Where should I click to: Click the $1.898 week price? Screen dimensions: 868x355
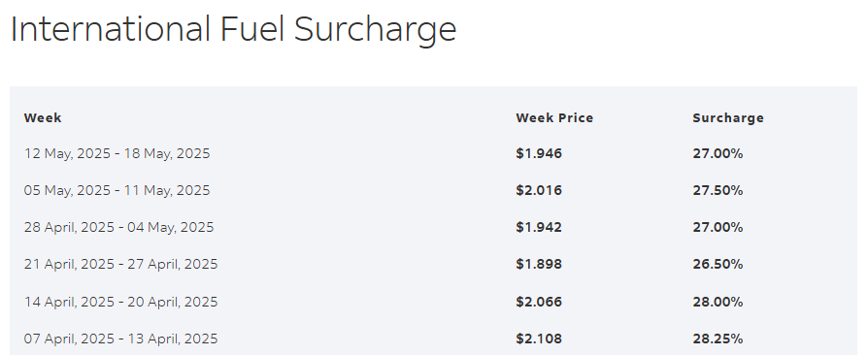539,265
